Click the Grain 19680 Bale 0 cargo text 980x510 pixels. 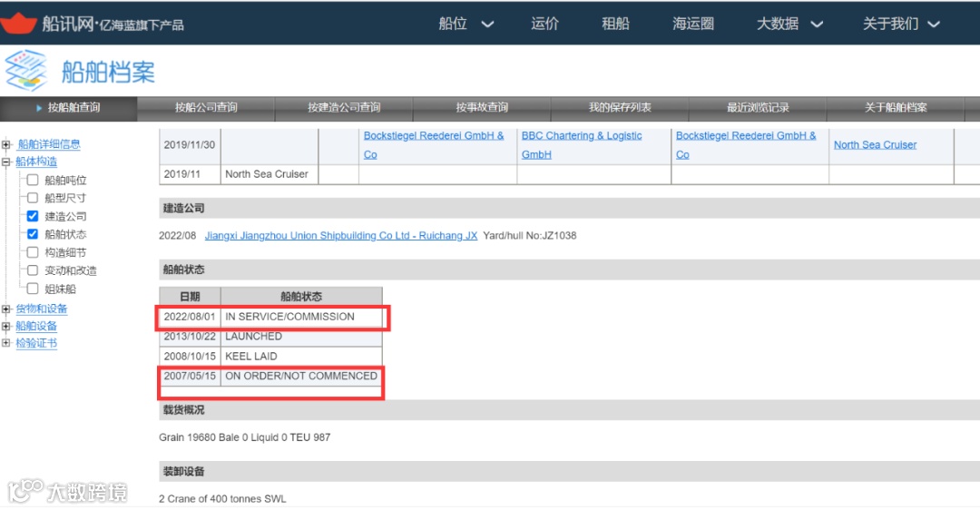[244, 437]
